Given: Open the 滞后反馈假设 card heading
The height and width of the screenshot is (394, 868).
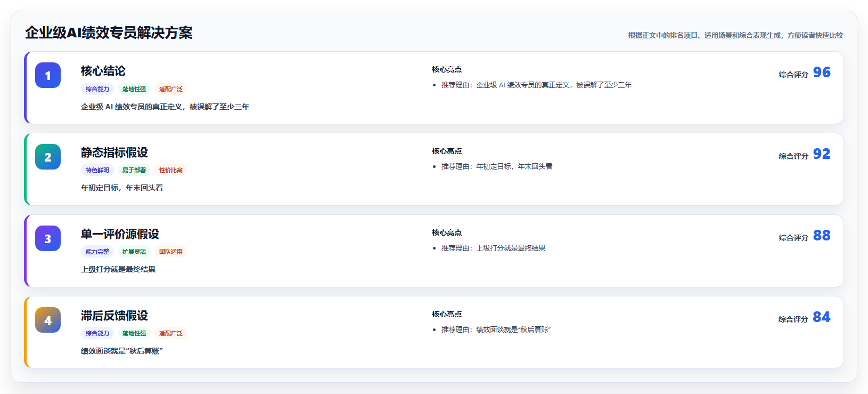Looking at the screenshot, I should point(114,316).
